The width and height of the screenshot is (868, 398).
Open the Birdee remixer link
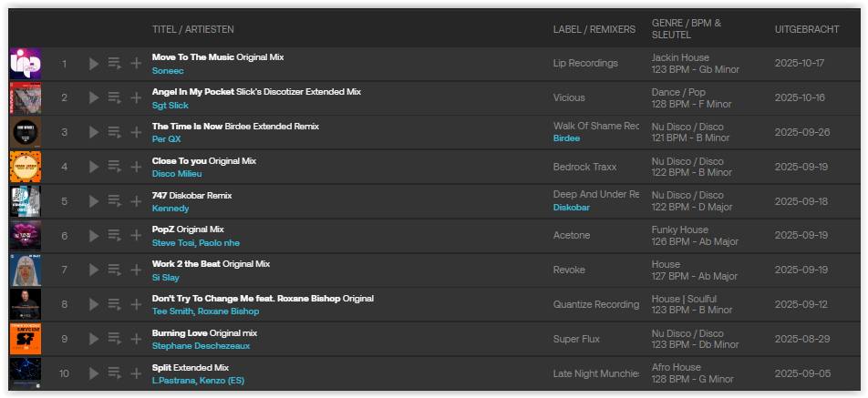[566, 139]
